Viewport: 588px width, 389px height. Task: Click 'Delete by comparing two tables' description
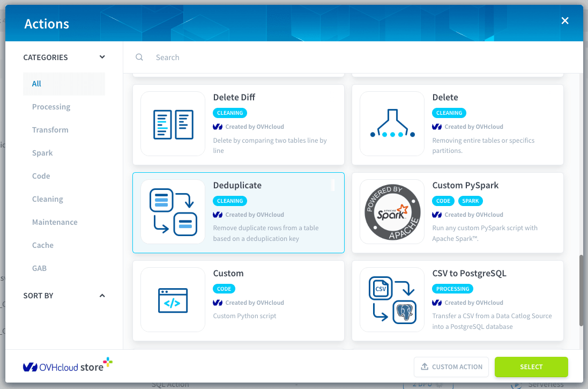[x=270, y=145]
